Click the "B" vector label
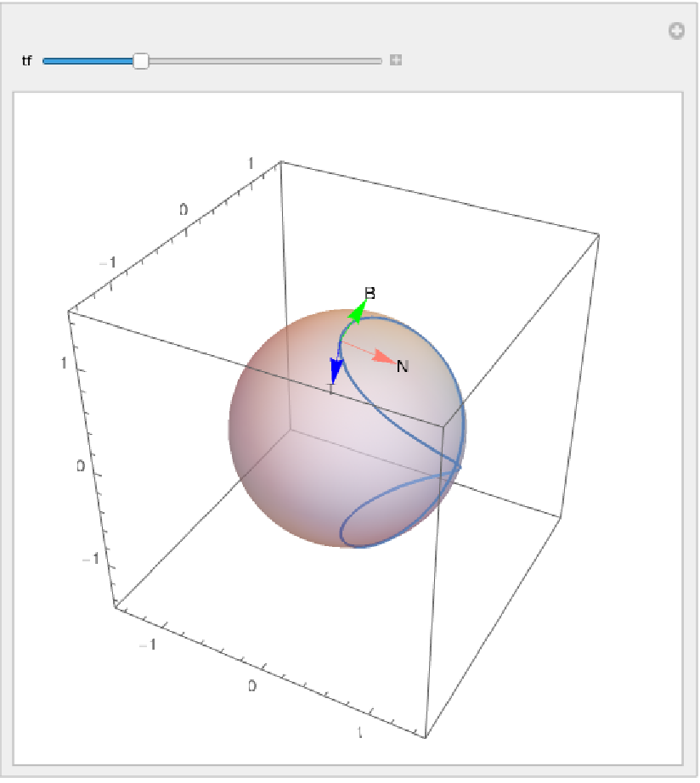The image size is (700, 783). pos(370,294)
